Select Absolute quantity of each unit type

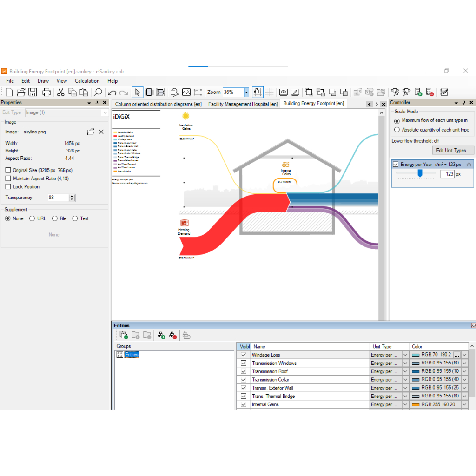click(397, 130)
